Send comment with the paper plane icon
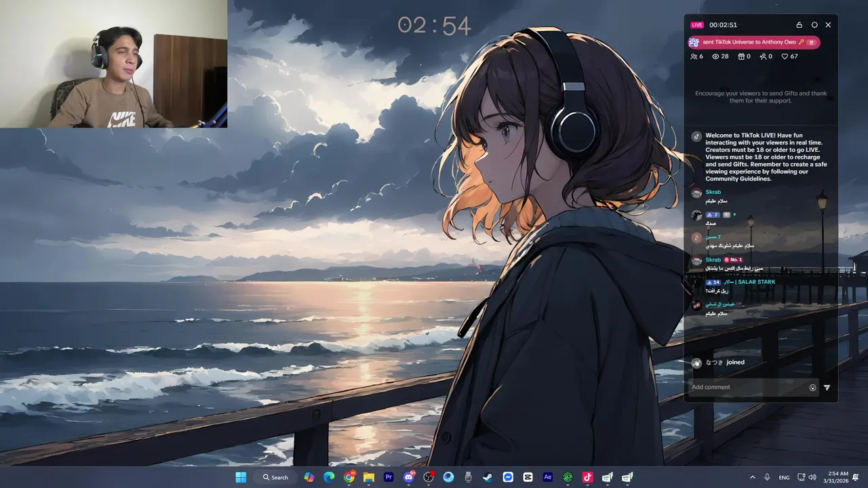 pos(827,388)
